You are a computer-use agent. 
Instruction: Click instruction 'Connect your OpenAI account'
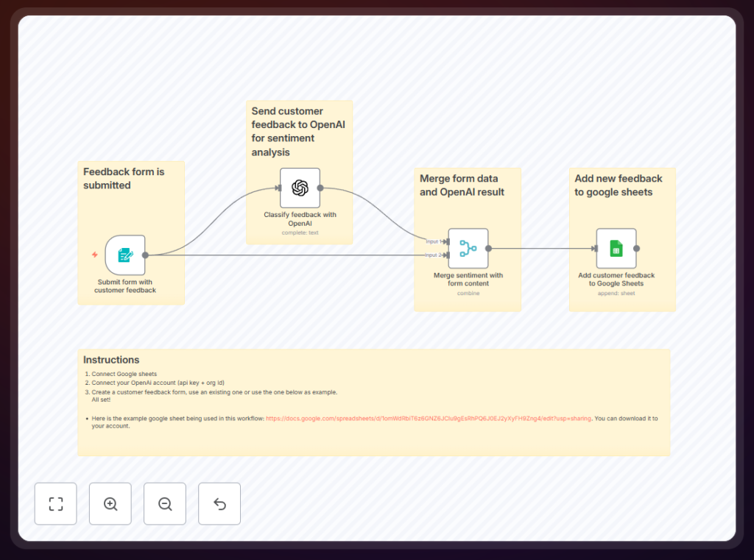pyautogui.click(x=158, y=383)
